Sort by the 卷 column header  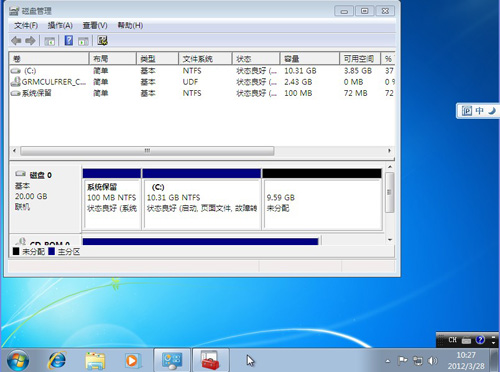coord(49,59)
